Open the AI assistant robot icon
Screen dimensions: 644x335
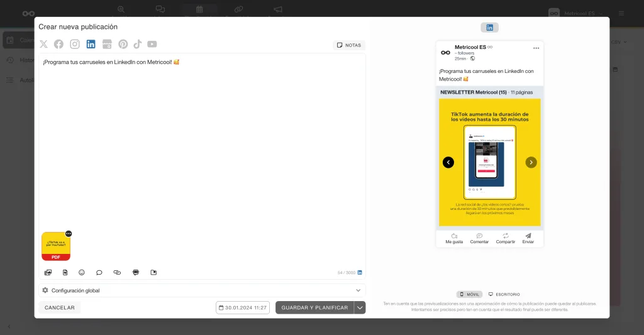[x=136, y=273]
